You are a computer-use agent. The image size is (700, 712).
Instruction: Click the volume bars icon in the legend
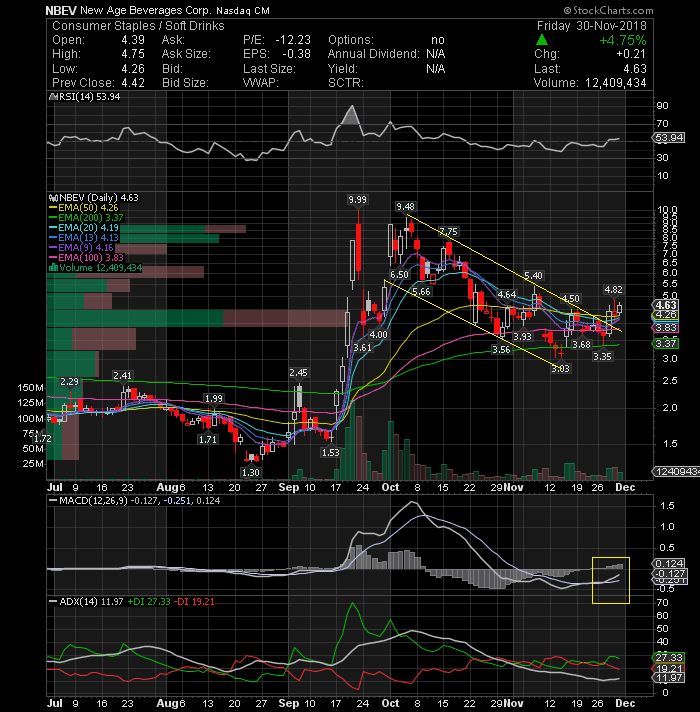tap(53, 267)
